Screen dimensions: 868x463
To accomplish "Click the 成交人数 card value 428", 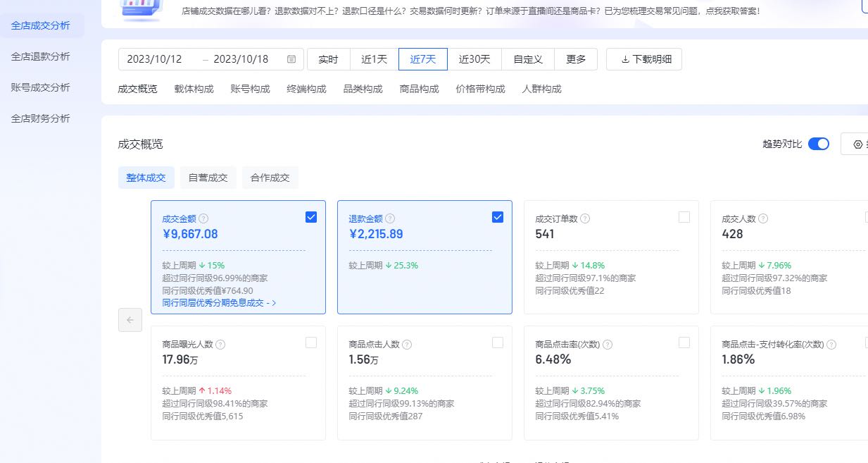I will coord(733,234).
